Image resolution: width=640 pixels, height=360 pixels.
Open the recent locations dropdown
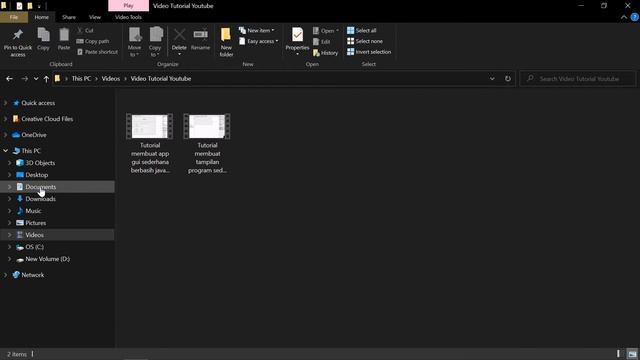(36, 79)
